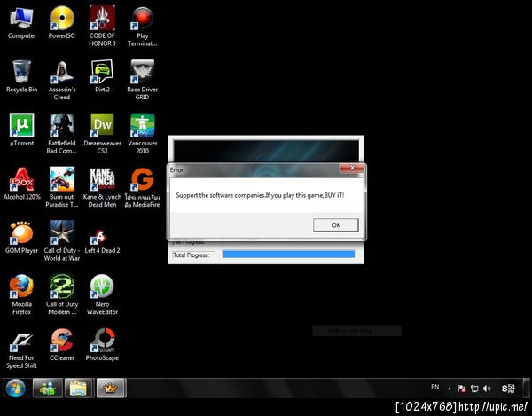Click the taskbar clock

(508, 389)
